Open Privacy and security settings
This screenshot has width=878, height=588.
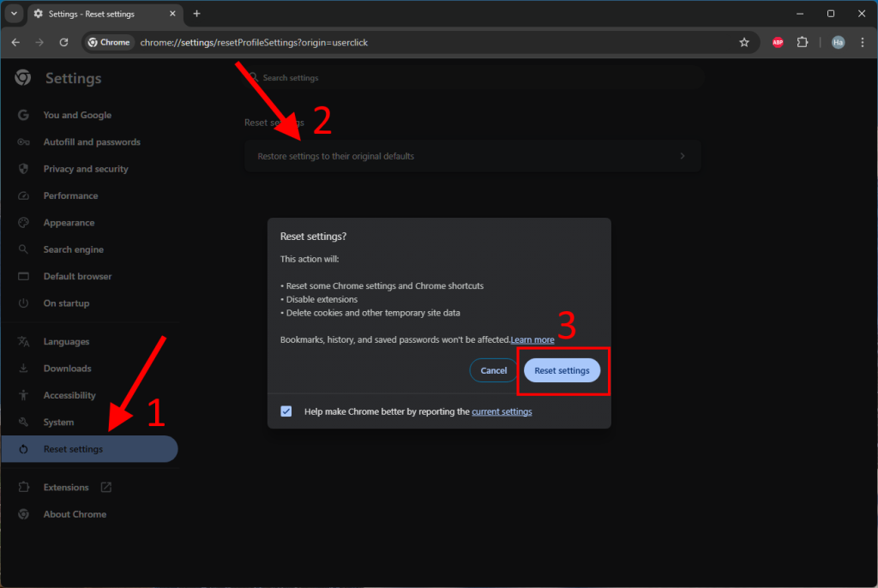pyautogui.click(x=86, y=169)
